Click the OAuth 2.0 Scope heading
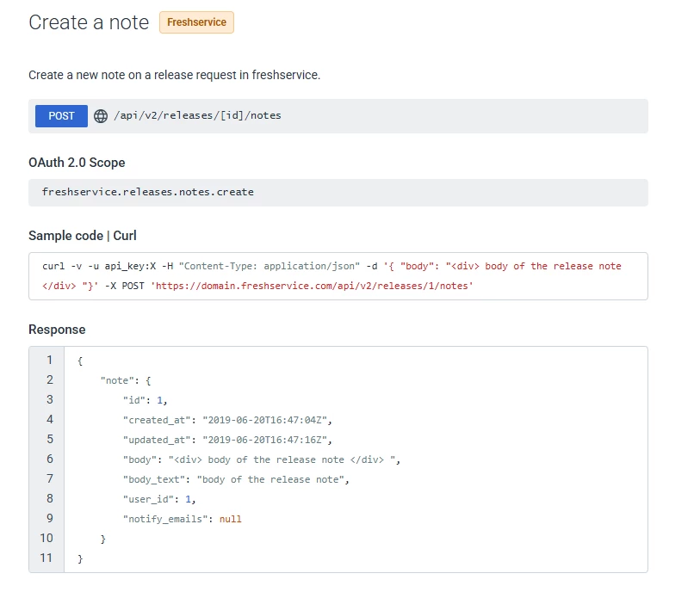The image size is (700, 592). [x=77, y=163]
